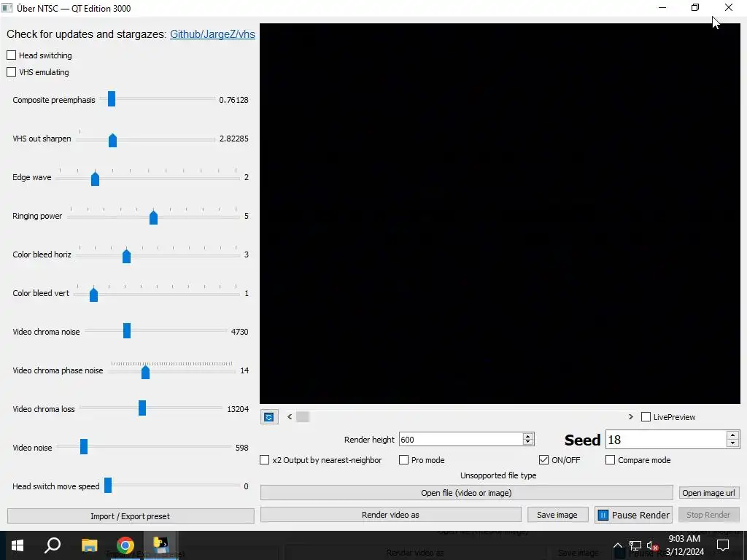Click the right arrow of the frame scrollbar
This screenshot has width=747, height=560.
[631, 416]
